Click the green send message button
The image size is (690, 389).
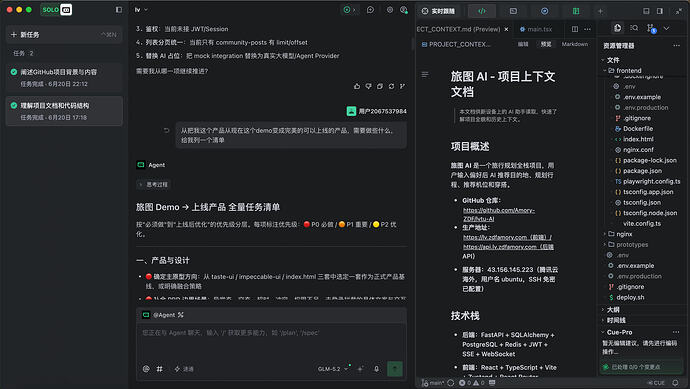coord(395,369)
